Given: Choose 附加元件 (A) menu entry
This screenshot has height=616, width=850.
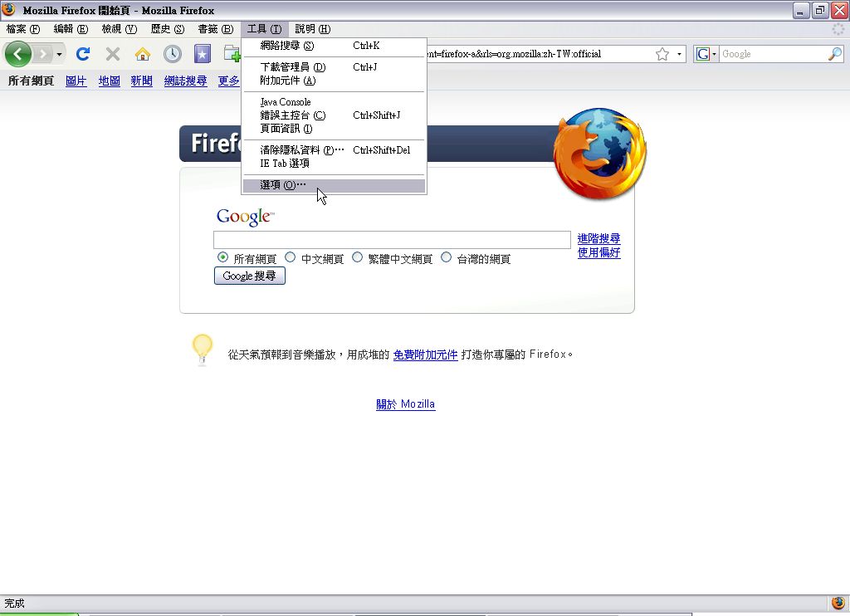Looking at the screenshot, I should point(334,81).
